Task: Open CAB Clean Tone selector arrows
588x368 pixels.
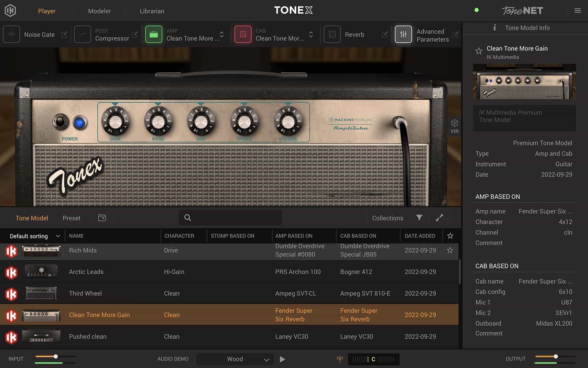Action: [x=311, y=34]
